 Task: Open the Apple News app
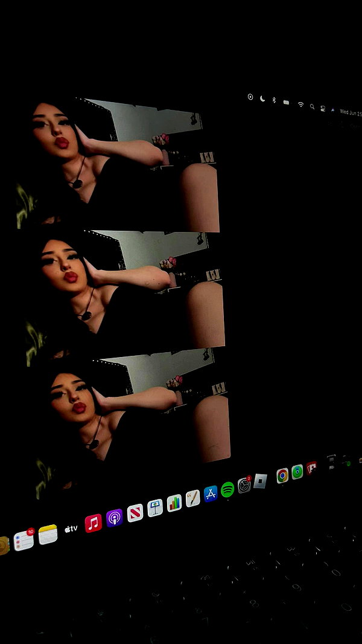135,512
